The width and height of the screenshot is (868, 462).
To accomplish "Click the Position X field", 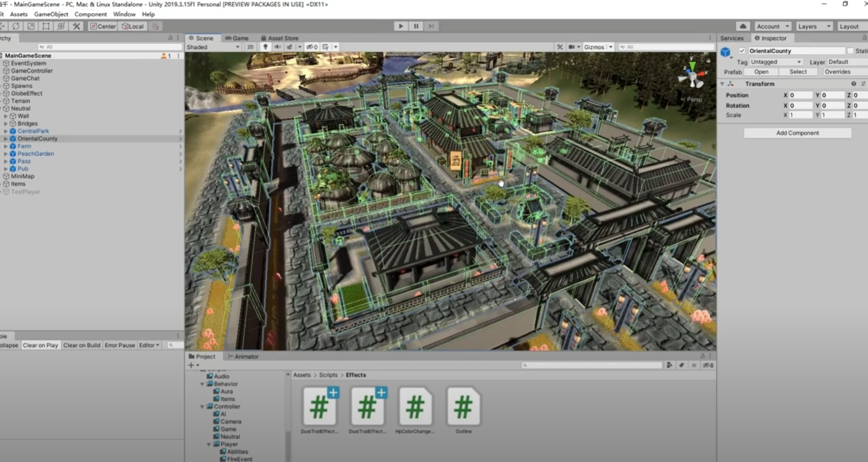I will (x=801, y=95).
